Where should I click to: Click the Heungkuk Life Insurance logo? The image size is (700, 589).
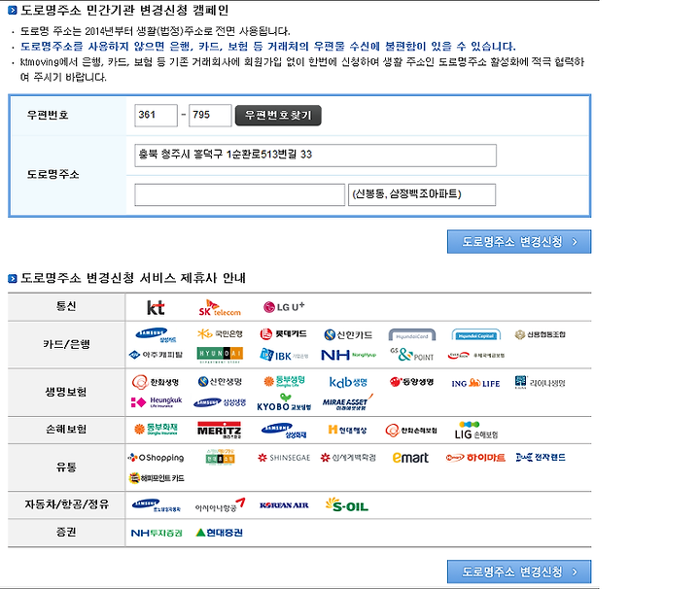[x=156, y=402]
